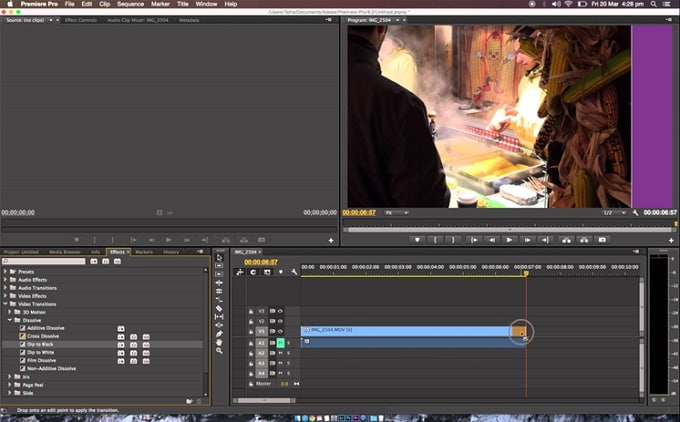Image resolution: width=680 pixels, height=422 pixels.
Task: Click the New Custom Bin folder icon
Action: click(189, 401)
